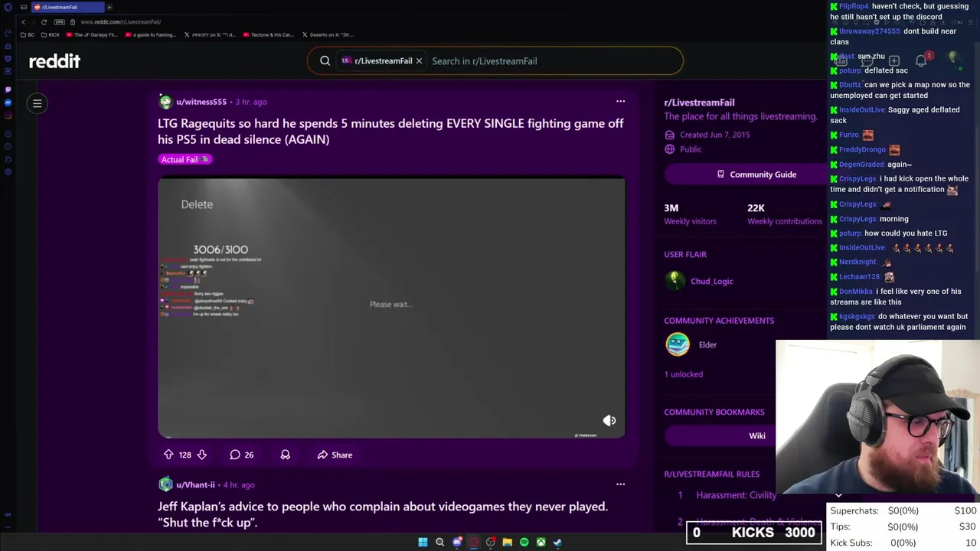Click the 1 unlocked achievements link

[x=683, y=374]
